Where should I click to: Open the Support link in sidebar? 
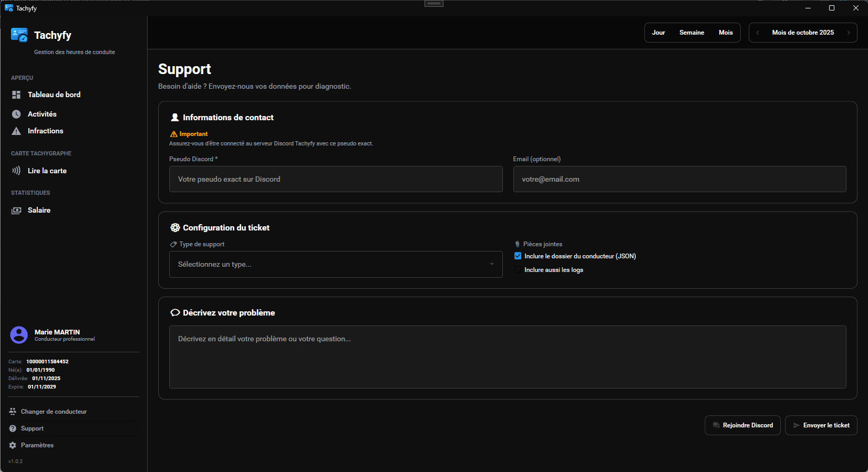[32, 428]
